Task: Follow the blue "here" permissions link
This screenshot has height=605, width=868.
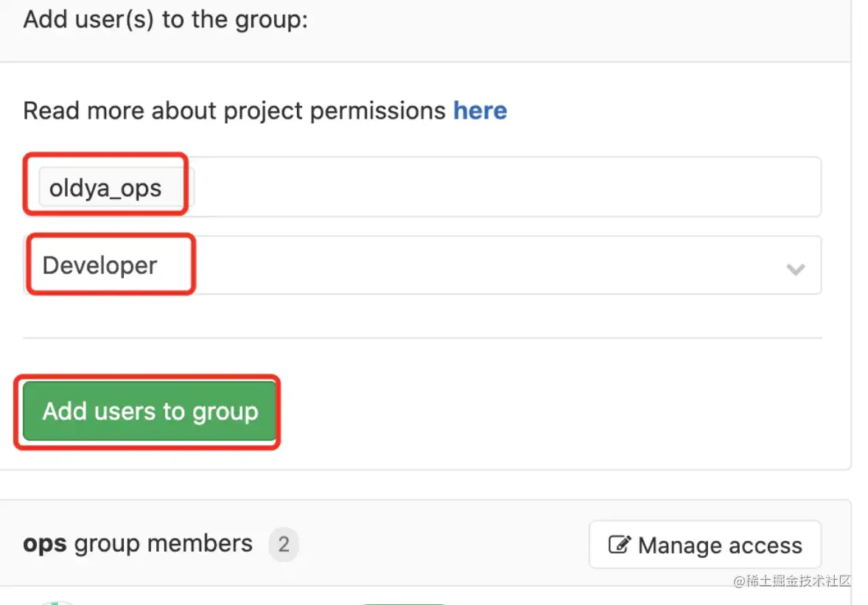Action: tap(480, 111)
